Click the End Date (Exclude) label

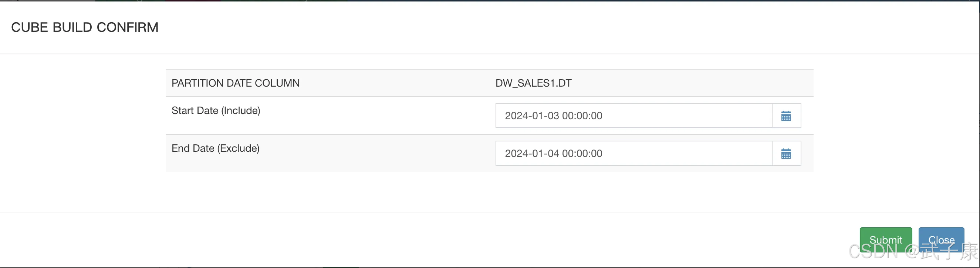[x=215, y=148]
